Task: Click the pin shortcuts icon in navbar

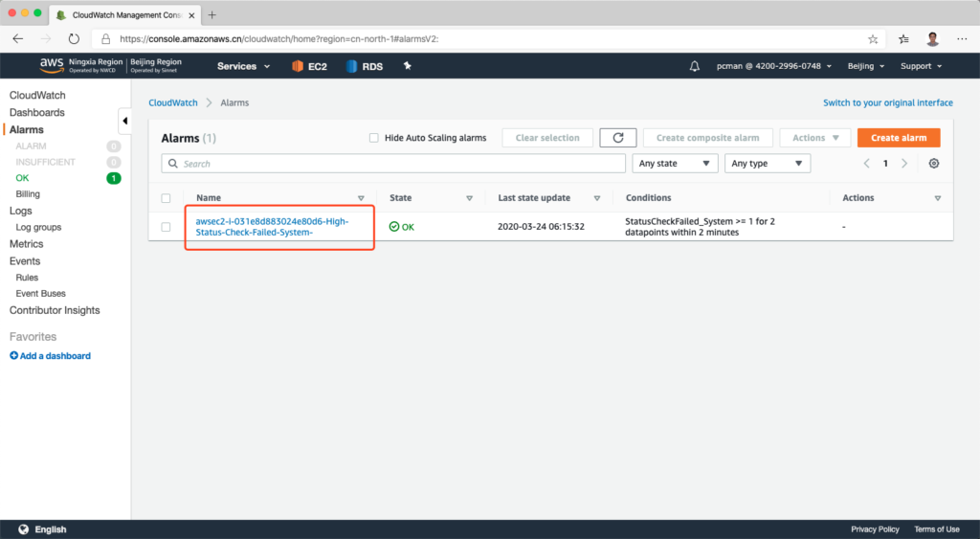Action: coord(407,66)
